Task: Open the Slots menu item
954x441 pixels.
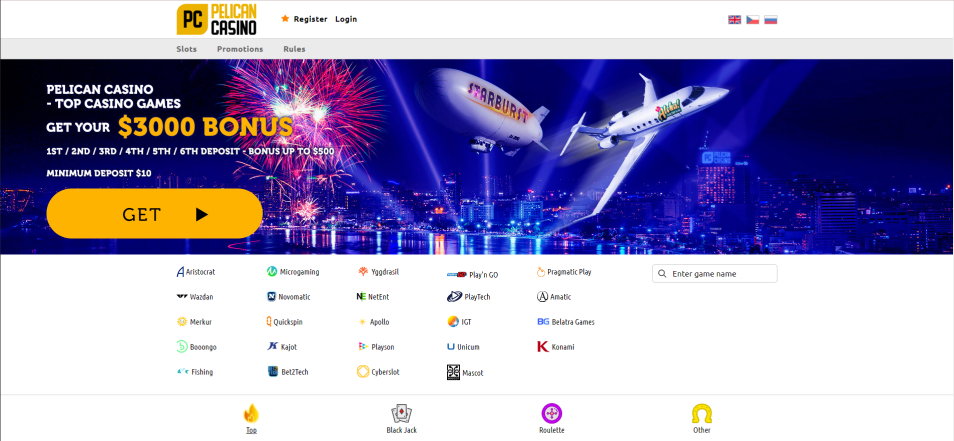Action: (187, 49)
